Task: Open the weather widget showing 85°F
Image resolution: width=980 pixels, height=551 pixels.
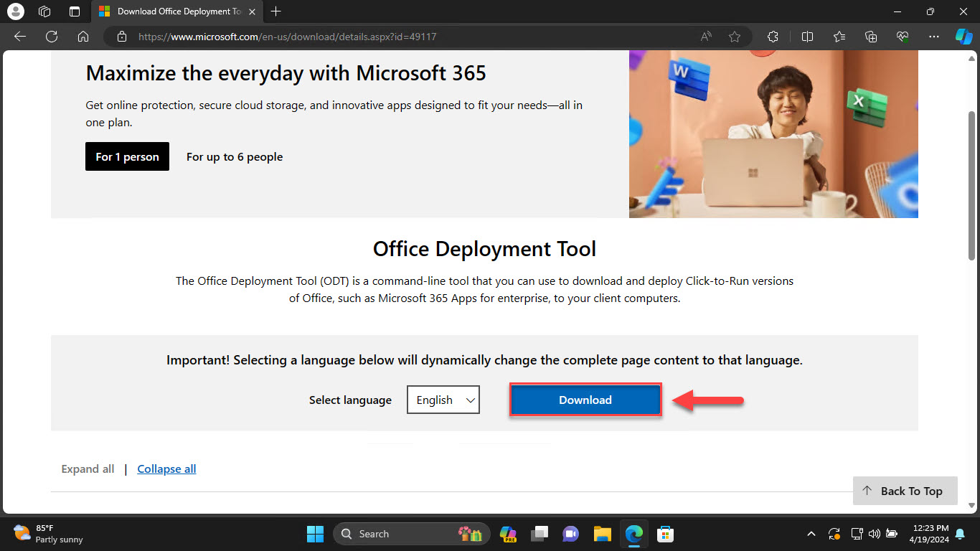Action: pyautogui.click(x=48, y=534)
